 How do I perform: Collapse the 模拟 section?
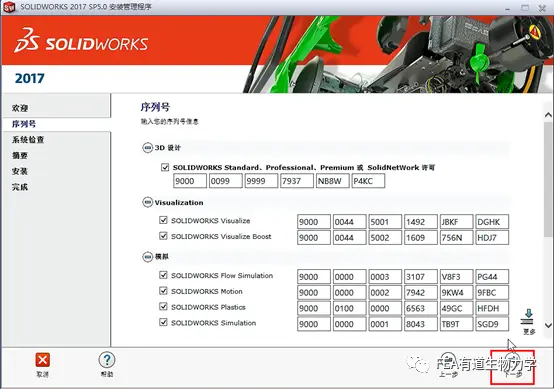coord(147,257)
